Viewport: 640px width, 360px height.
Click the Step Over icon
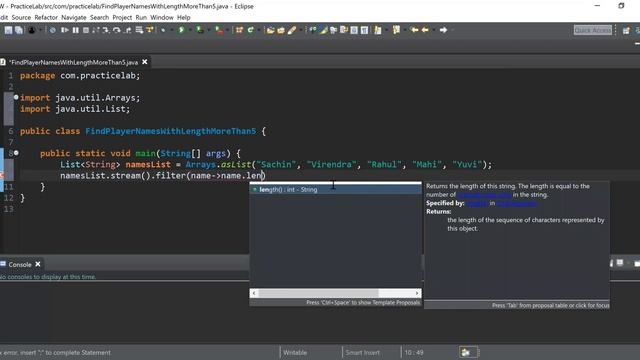(x=117, y=30)
